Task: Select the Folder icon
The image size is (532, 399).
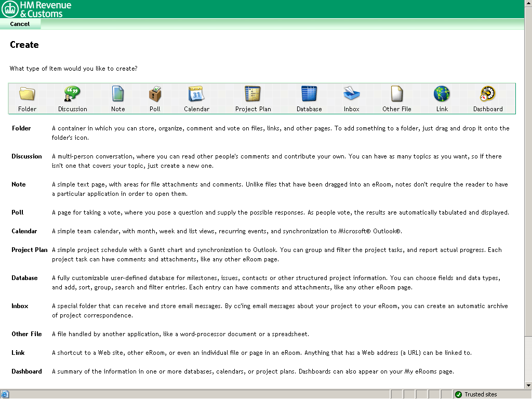Action: coord(27,94)
